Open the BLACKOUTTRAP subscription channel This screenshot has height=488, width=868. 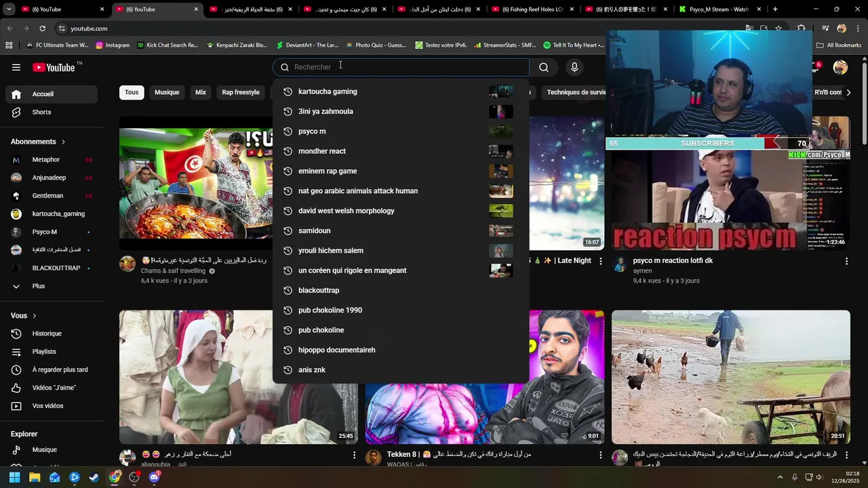52,268
